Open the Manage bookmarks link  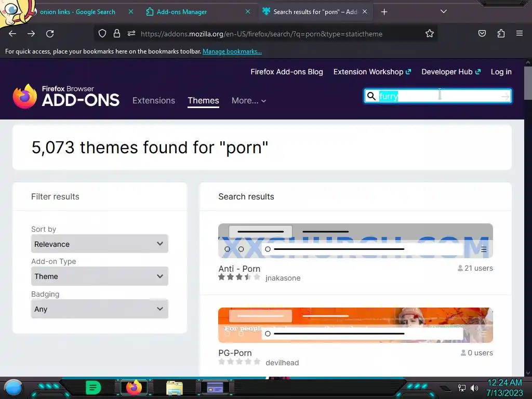[x=232, y=51]
